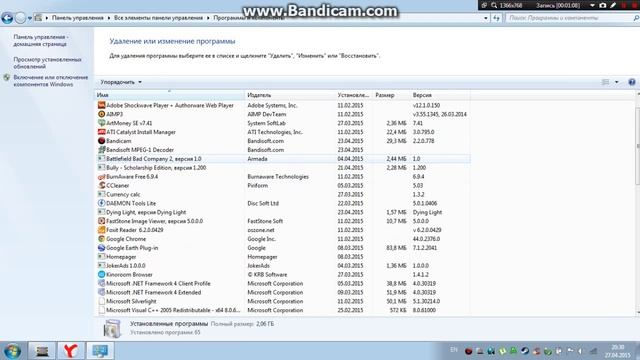Select Microsoft Visual C++ 2005 Redistributable row
640x360 pixels.
(x=283, y=310)
